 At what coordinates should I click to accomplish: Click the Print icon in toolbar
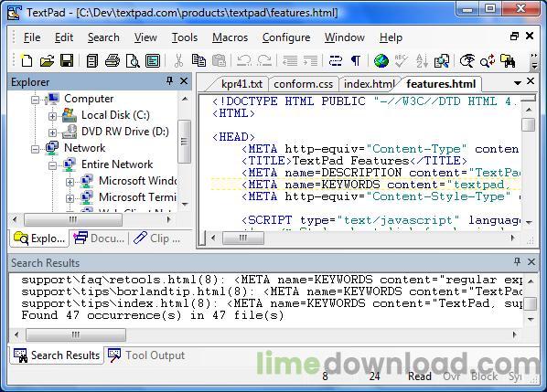[113, 60]
